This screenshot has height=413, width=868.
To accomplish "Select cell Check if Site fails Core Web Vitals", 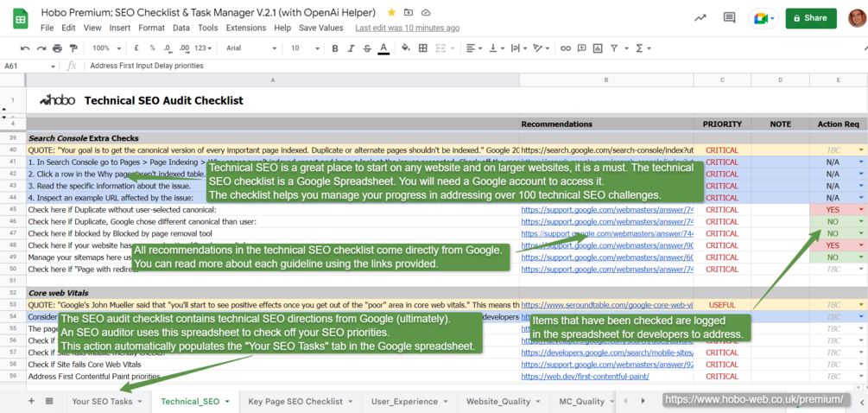I will (273, 365).
